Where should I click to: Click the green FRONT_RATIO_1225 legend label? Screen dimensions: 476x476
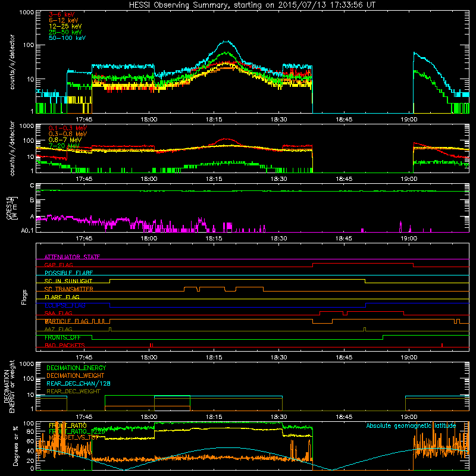[x=77, y=431]
